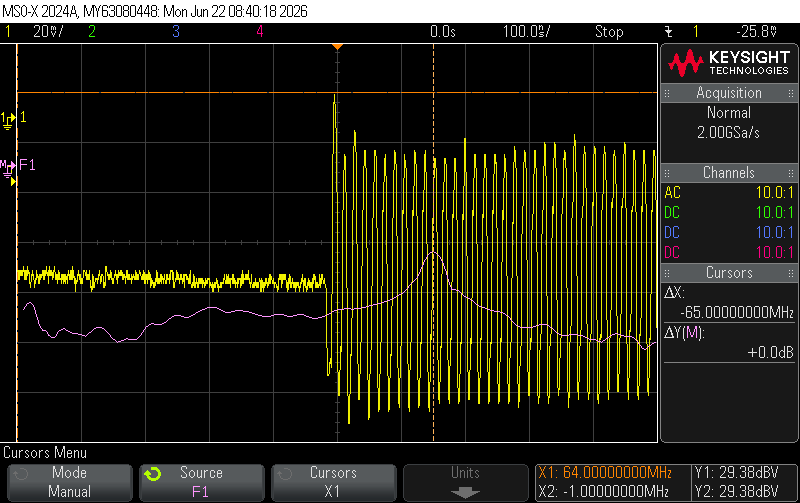Viewport: 800px width, 503px height.
Task: Click the 2.00GSa/s sample rate
Action: coord(729,133)
